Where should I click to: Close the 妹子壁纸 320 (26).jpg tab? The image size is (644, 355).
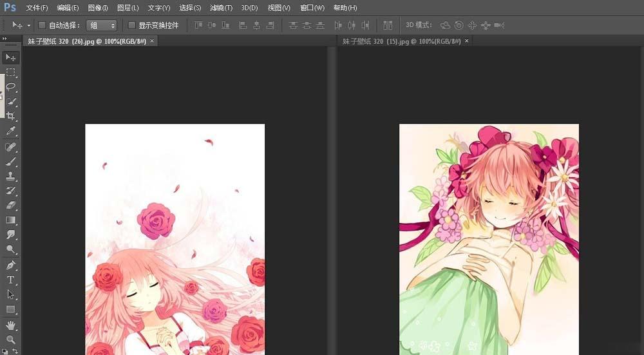pyautogui.click(x=152, y=41)
